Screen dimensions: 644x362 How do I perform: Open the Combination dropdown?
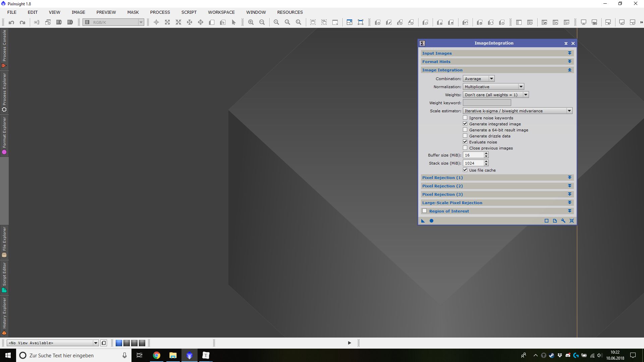479,78
